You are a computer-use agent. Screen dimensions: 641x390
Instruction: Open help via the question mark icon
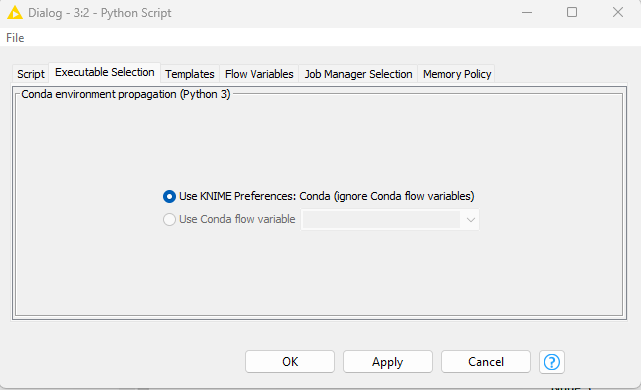tap(552, 362)
